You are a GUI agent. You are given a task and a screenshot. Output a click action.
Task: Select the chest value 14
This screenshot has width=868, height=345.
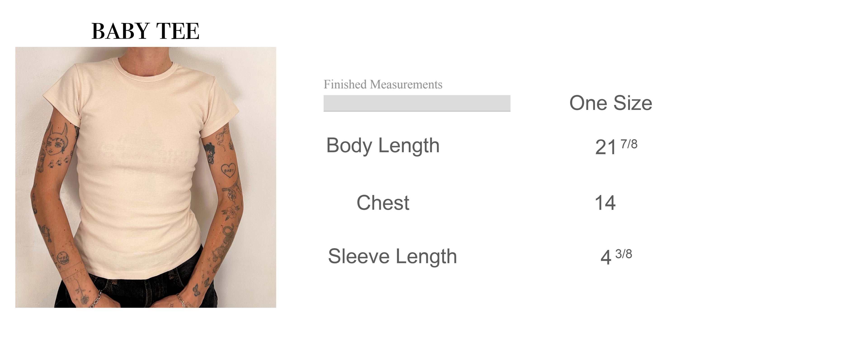(x=605, y=203)
